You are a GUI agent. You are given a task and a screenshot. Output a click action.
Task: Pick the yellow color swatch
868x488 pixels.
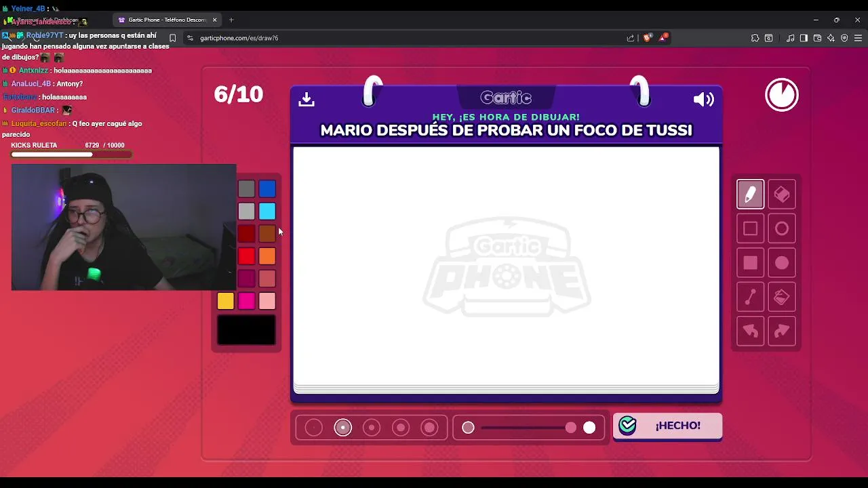tap(225, 301)
